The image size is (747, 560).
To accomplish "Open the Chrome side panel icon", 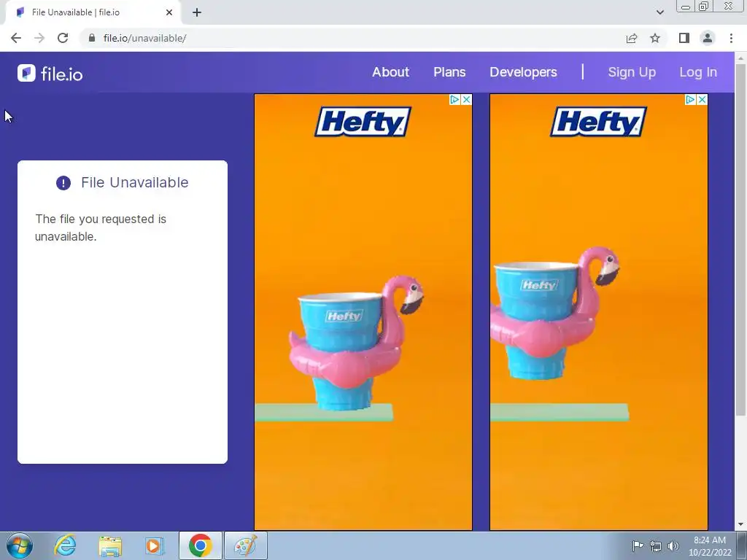I will (x=684, y=38).
